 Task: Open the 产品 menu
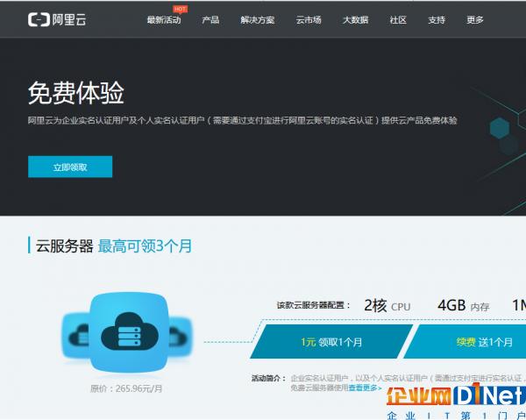(x=210, y=20)
